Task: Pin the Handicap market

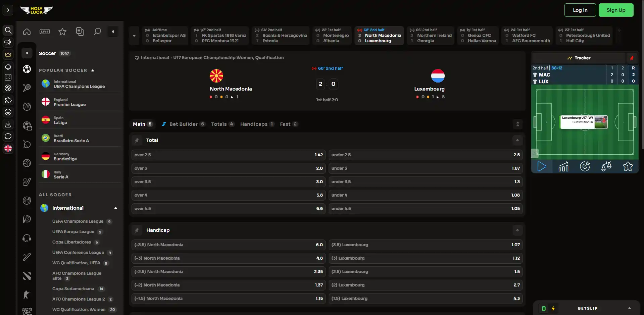Action: pyautogui.click(x=137, y=230)
